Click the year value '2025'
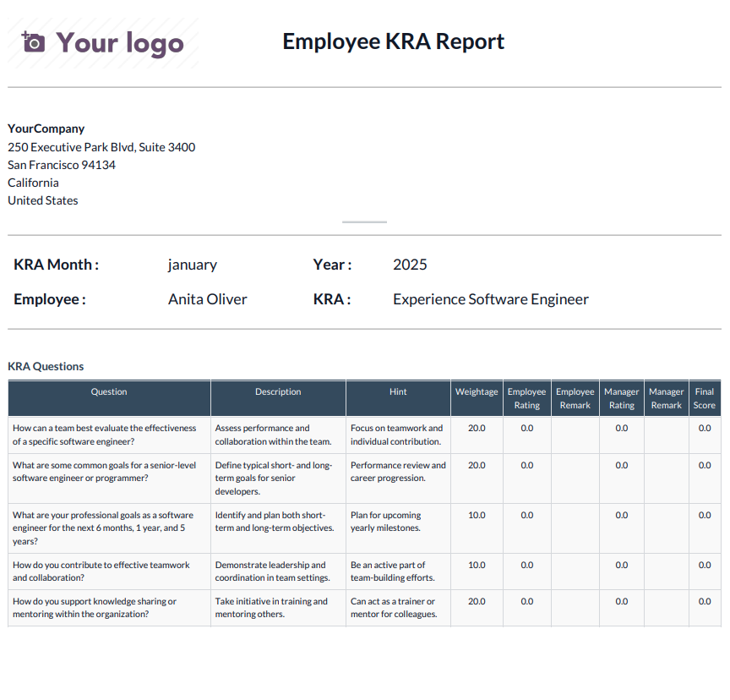This screenshot has width=730, height=700. click(410, 265)
